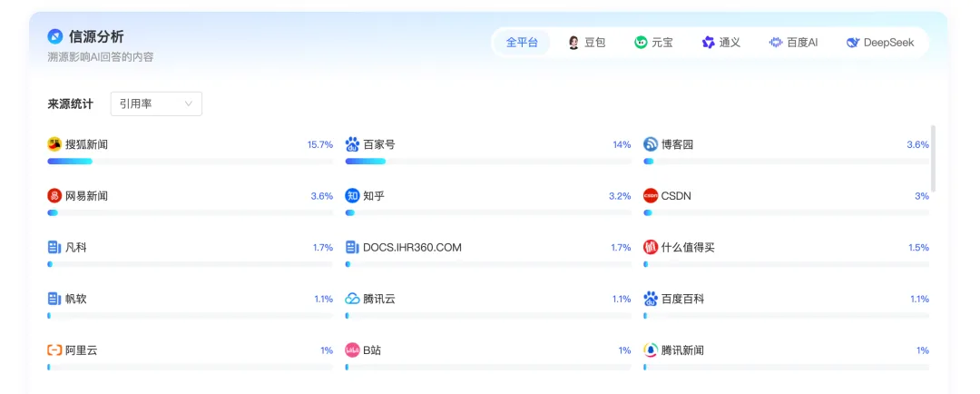Open the 百家号 source name
980x394 pixels.
tap(379, 144)
